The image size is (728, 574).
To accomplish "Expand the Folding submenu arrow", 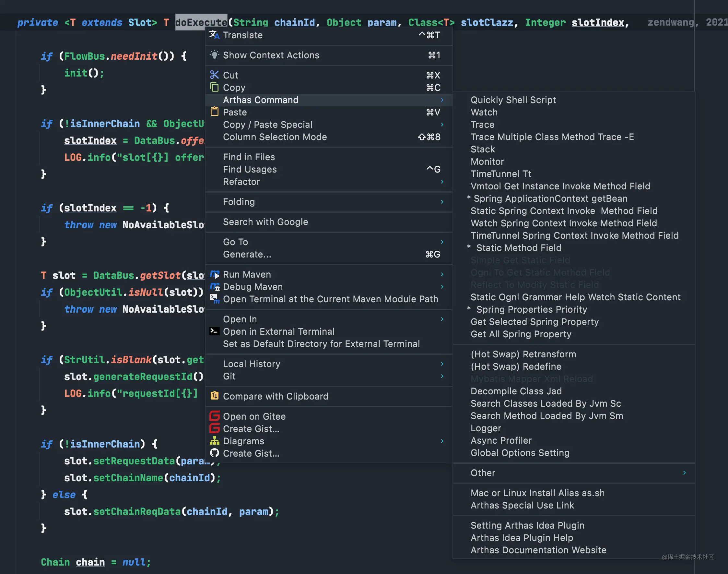I will pyautogui.click(x=442, y=202).
